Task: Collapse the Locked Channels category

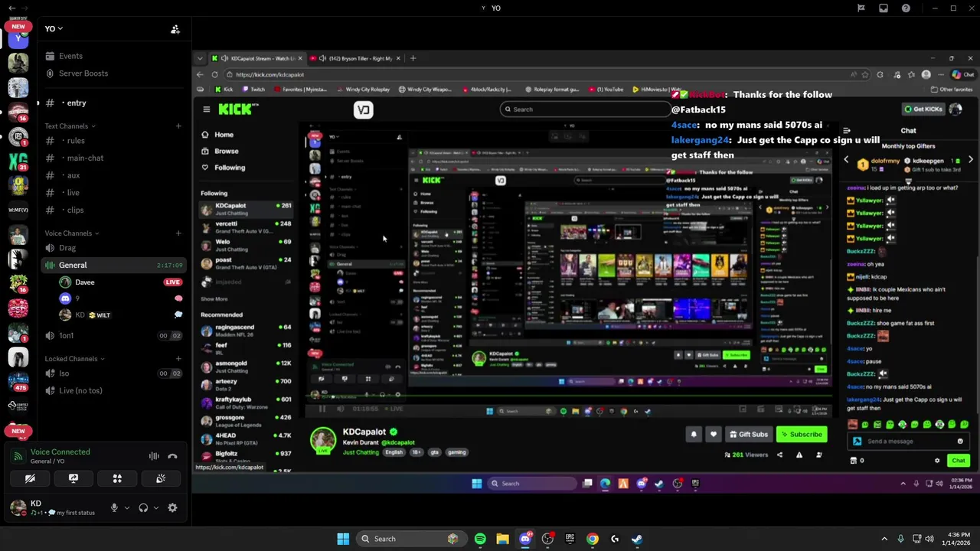Action: [x=74, y=359]
